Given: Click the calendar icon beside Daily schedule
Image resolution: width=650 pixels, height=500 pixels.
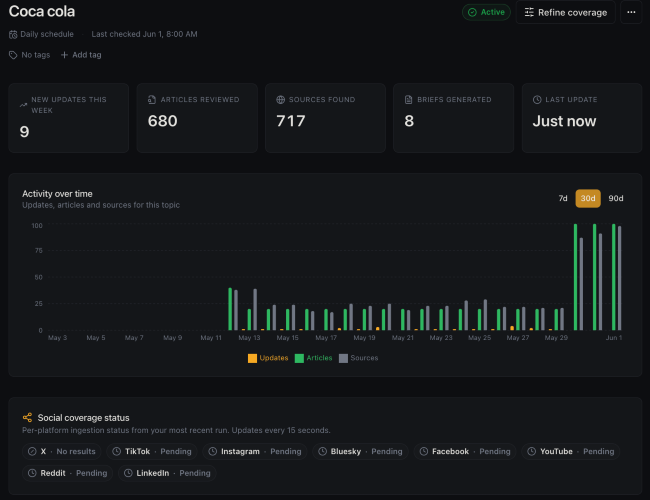Looking at the screenshot, I should pos(13,34).
